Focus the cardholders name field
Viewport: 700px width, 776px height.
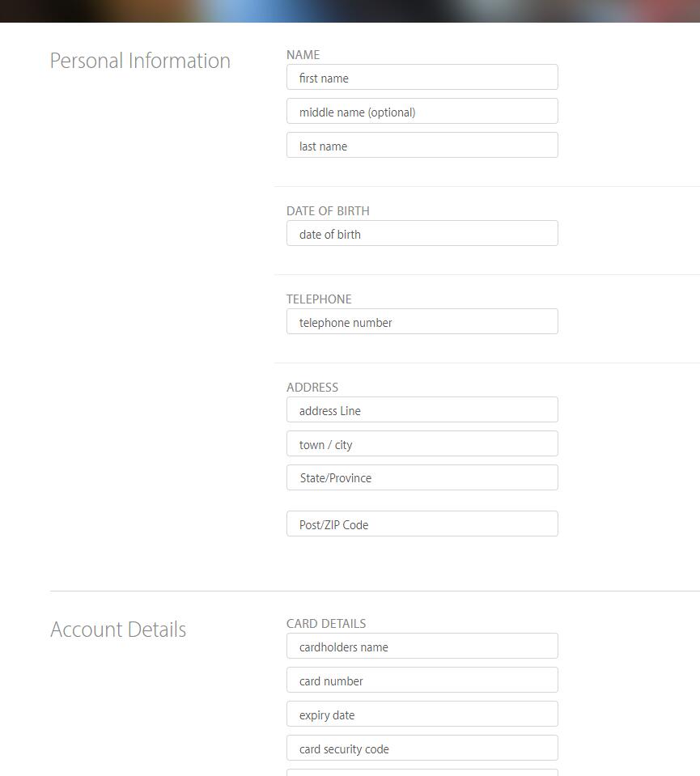(x=422, y=646)
